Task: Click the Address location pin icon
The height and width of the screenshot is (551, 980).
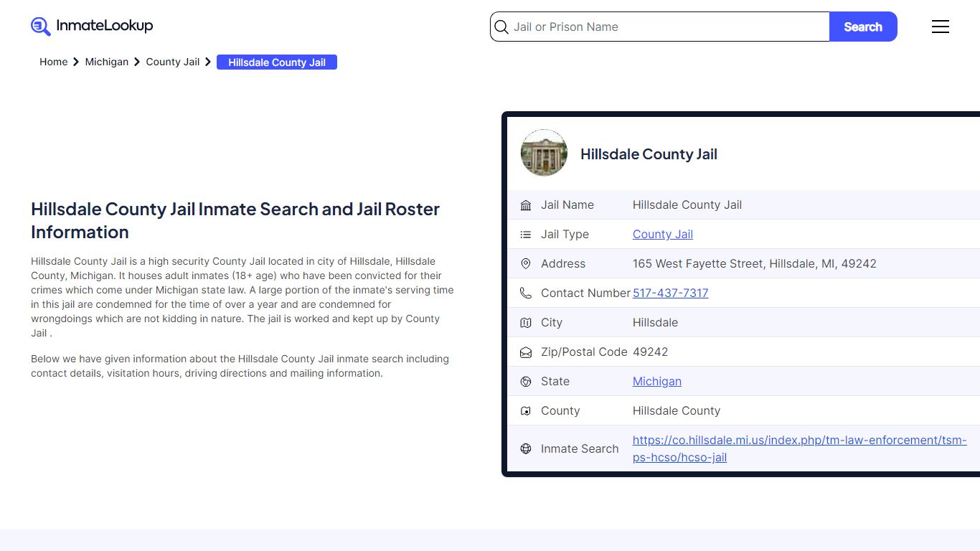Action: pyautogui.click(x=526, y=264)
